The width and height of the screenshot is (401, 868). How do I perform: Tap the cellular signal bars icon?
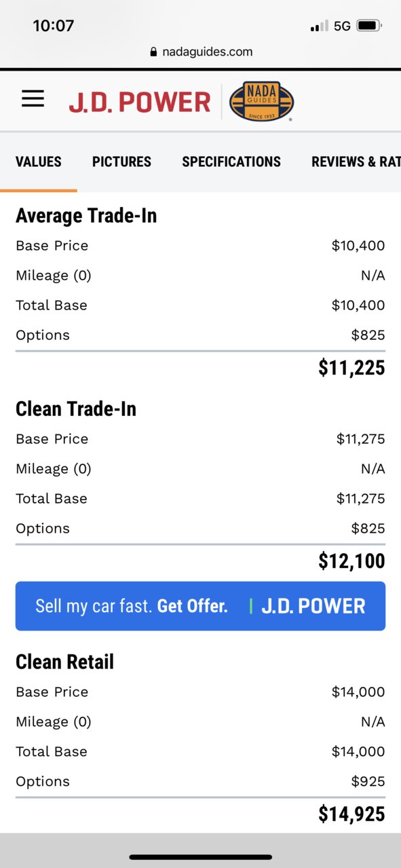[x=320, y=26]
